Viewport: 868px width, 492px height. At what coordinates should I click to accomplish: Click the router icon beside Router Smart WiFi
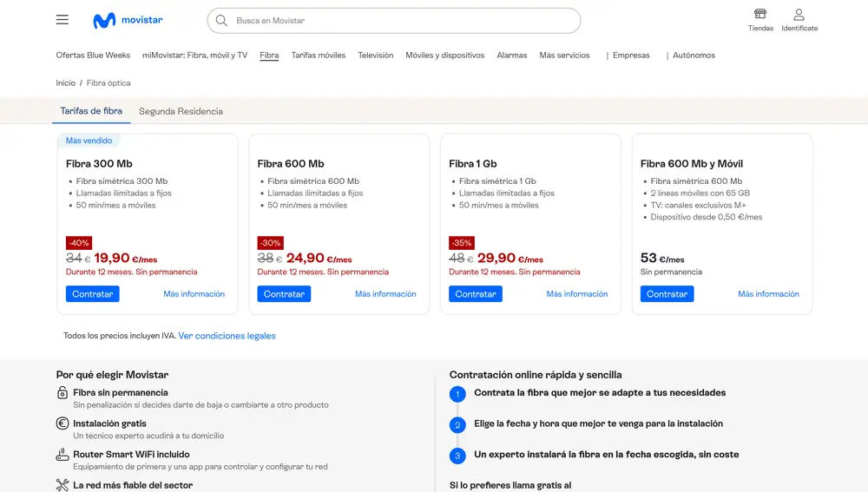(62, 455)
